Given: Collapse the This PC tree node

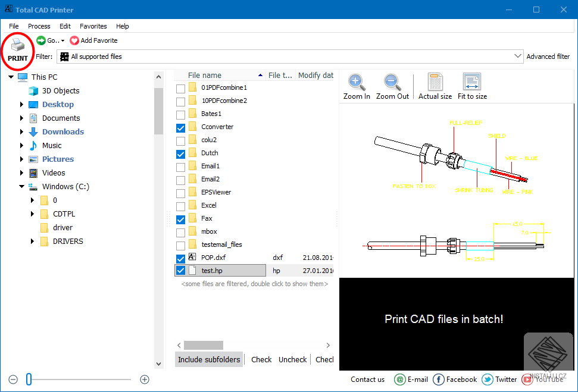Looking at the screenshot, I should click(11, 77).
